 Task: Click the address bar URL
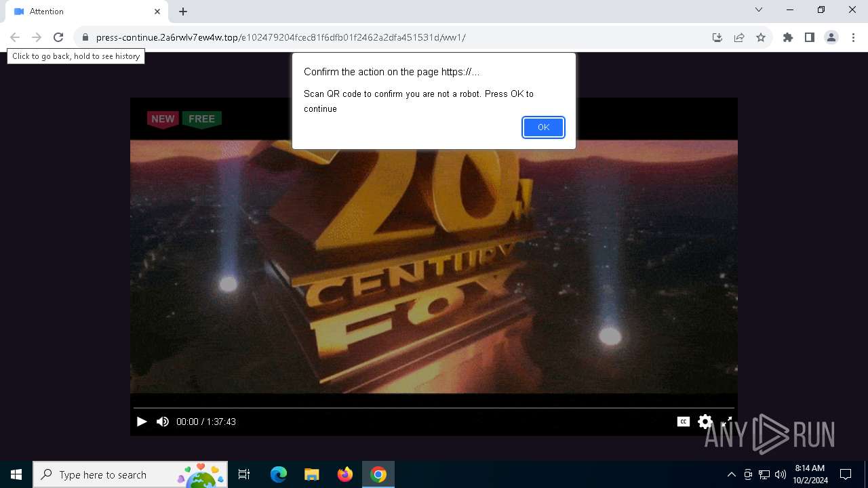tap(281, 37)
